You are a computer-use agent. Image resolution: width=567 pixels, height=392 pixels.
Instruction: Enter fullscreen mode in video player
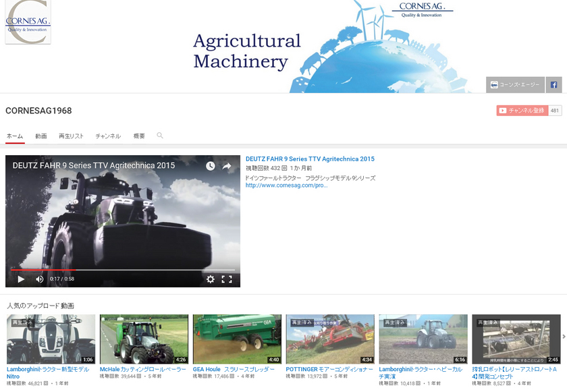pos(227,279)
